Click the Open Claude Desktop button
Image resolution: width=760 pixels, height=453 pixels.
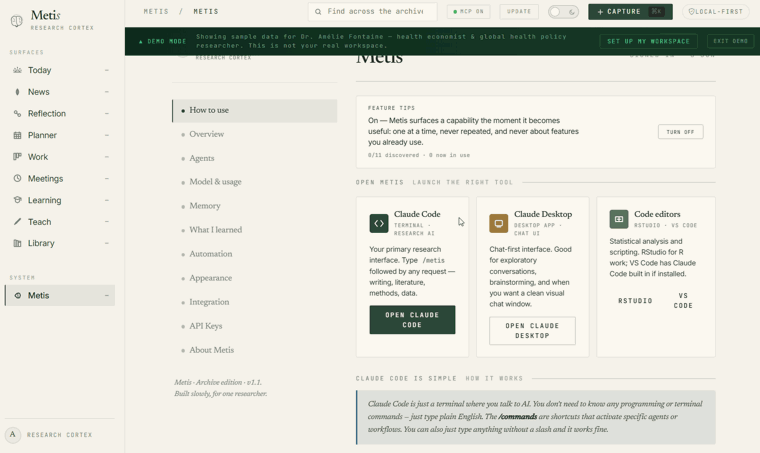532,331
